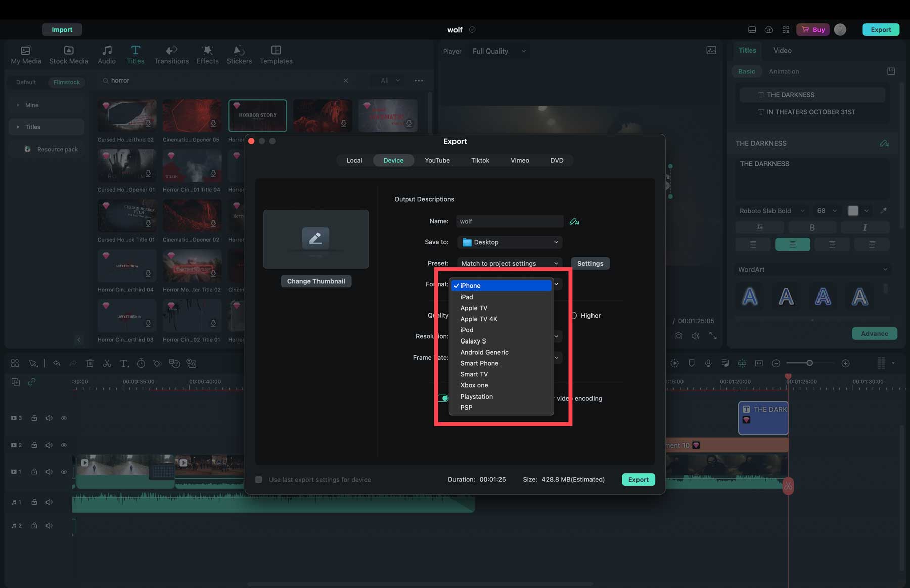Viewport: 910px width, 588px height.
Task: Click the Add Text icon in timeline toolbar
Action: click(x=124, y=363)
